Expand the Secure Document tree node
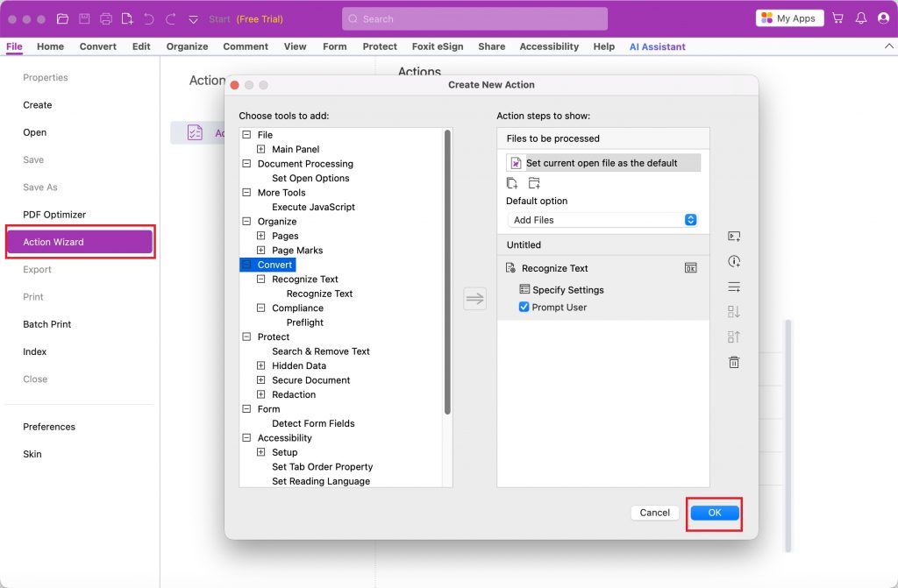 pyautogui.click(x=261, y=379)
